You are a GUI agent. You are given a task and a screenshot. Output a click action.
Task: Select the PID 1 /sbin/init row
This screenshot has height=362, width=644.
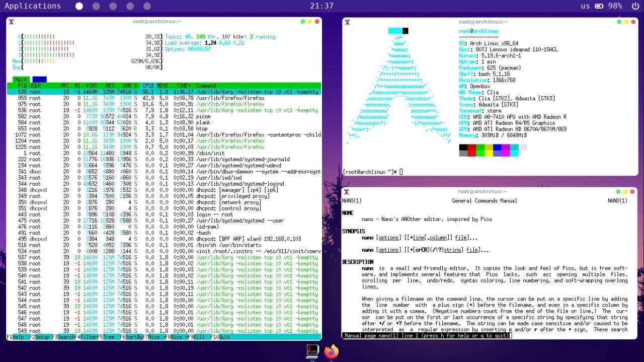pos(164,153)
